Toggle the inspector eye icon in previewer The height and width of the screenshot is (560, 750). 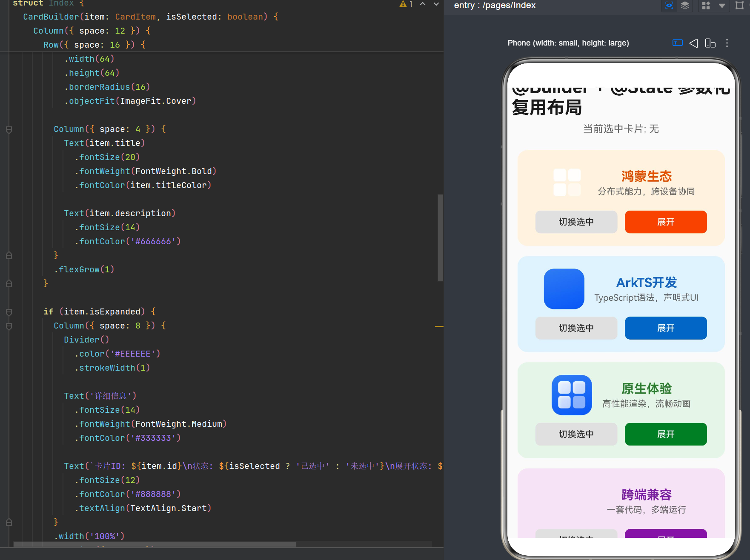[669, 6]
